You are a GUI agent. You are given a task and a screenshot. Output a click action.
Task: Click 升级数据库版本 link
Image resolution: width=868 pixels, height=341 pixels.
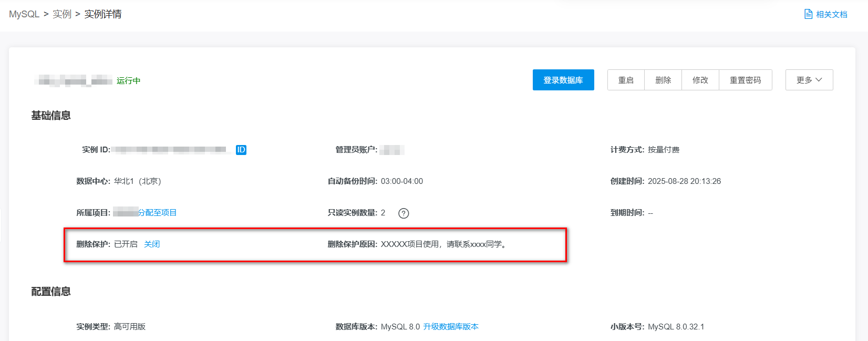point(451,327)
